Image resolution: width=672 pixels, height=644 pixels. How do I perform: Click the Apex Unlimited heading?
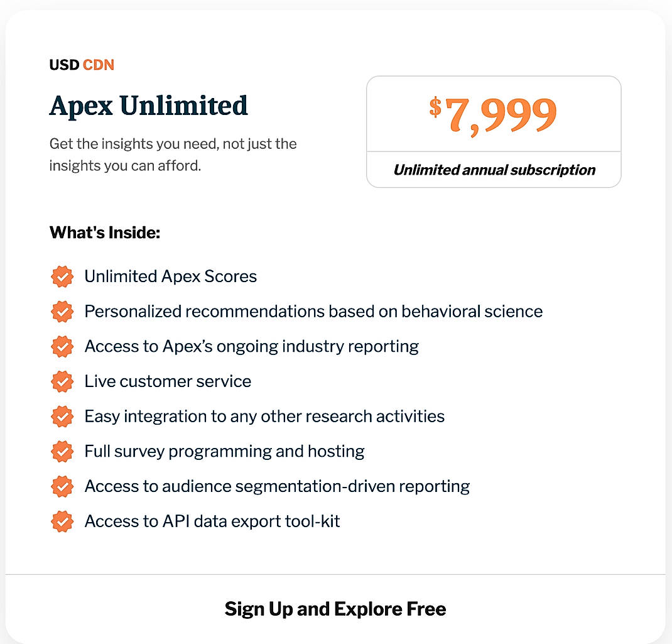pos(148,106)
